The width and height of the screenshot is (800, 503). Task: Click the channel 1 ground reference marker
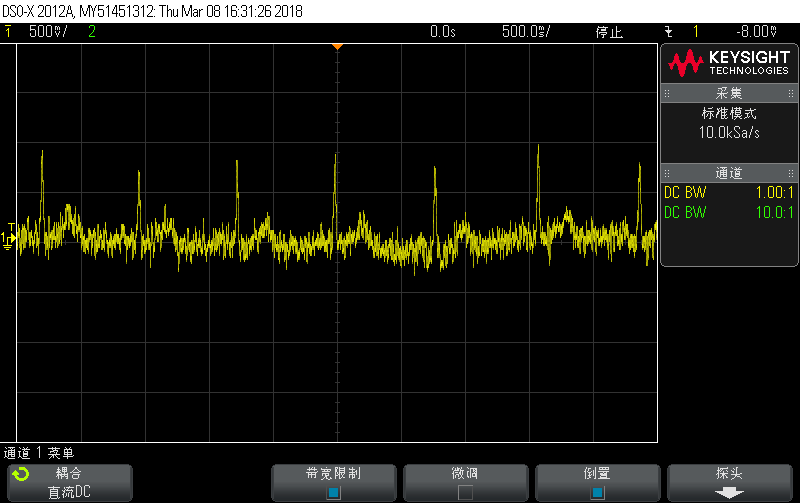[x=8, y=240]
